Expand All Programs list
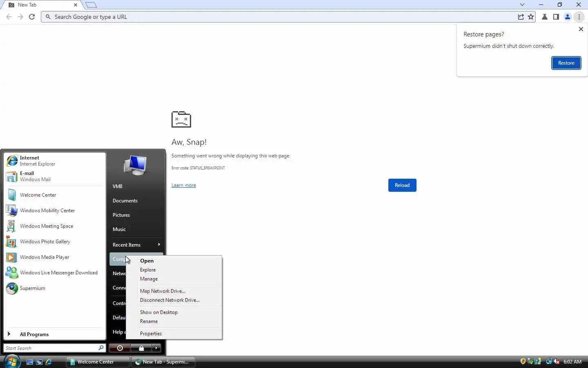This screenshot has width=588, height=368. pos(55,334)
